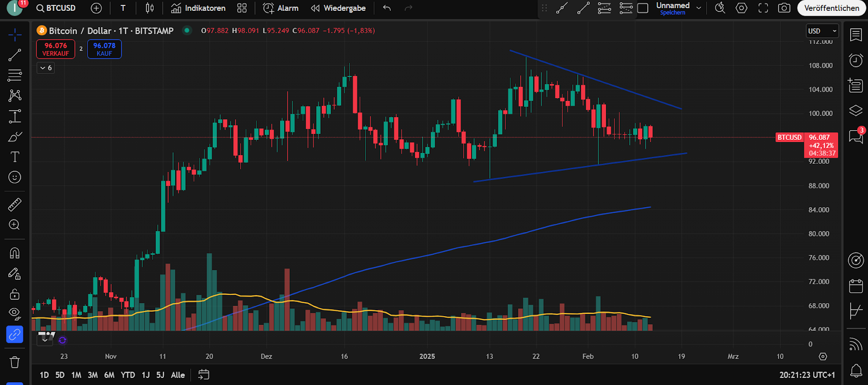This screenshot has height=385, width=868.
Task: Activate the zoom-in tool
Action: pos(15,224)
